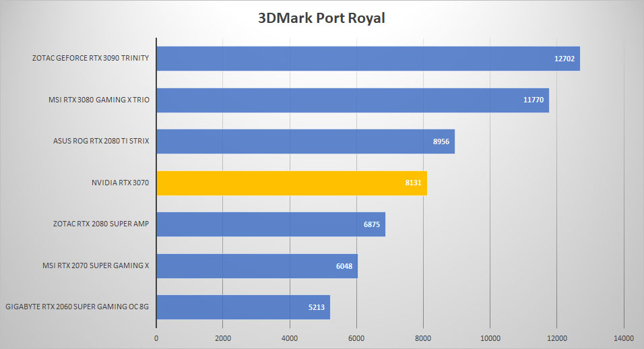Image resolution: width=644 pixels, height=349 pixels.
Task: Click the 8956 data value
Action: pyautogui.click(x=441, y=141)
